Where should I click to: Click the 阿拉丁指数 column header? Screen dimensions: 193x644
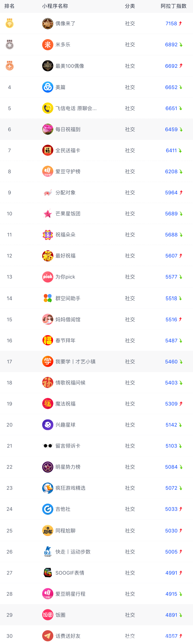(x=174, y=6)
